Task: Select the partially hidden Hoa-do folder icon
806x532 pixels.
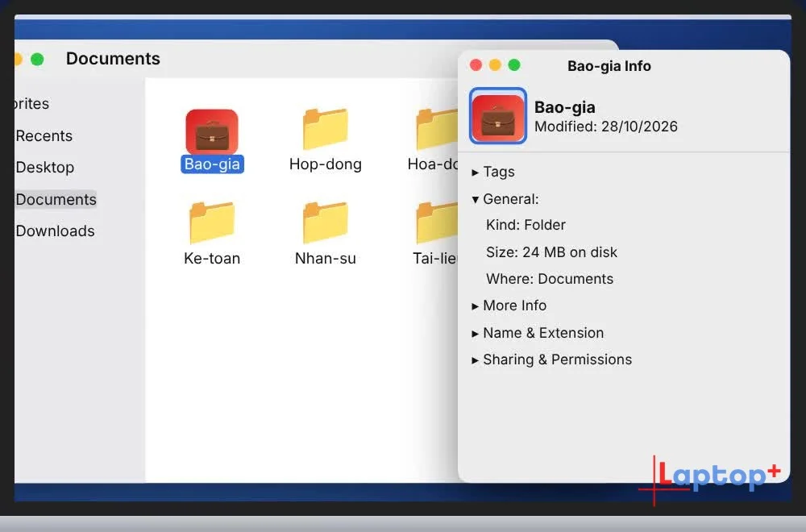Action: click(x=437, y=129)
